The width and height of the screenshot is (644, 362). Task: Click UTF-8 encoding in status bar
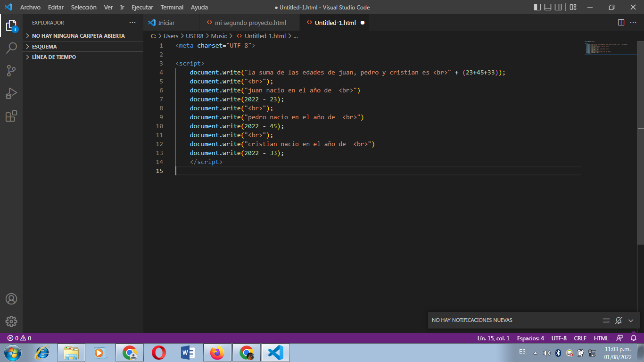coord(559,338)
